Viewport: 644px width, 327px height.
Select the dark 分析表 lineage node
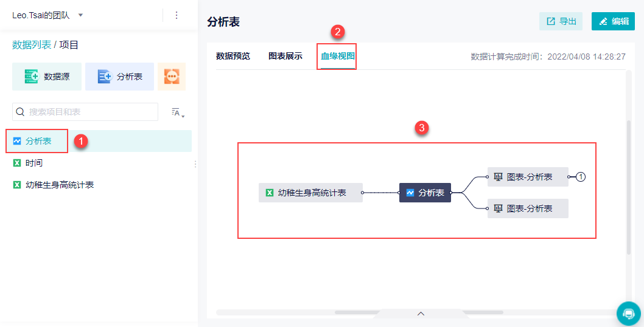(x=425, y=193)
